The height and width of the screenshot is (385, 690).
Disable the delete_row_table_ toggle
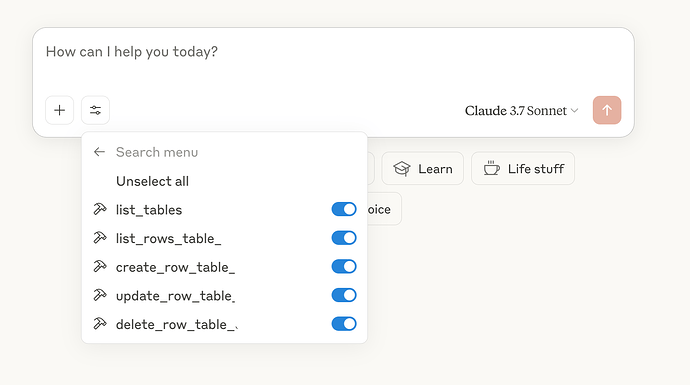(344, 324)
